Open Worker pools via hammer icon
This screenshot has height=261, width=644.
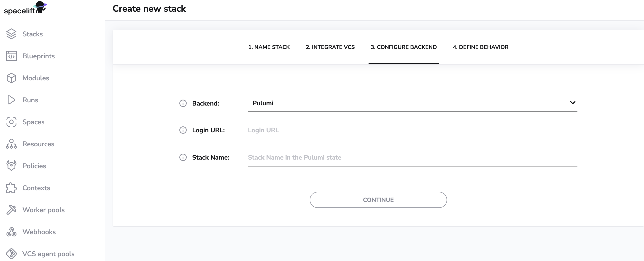(x=11, y=210)
